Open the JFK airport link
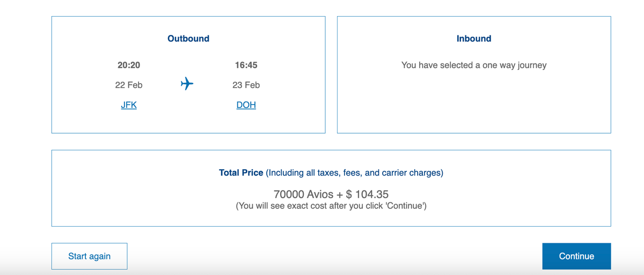 (129, 105)
